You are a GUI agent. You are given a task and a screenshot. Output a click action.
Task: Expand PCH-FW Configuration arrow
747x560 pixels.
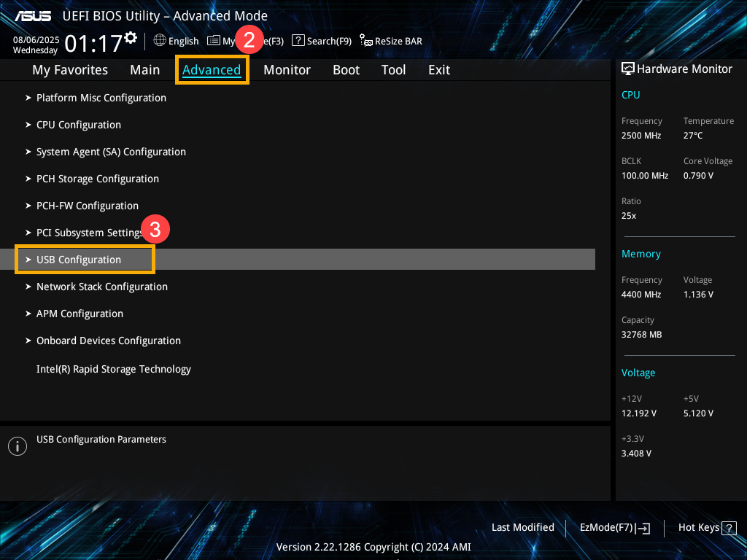[x=28, y=206]
